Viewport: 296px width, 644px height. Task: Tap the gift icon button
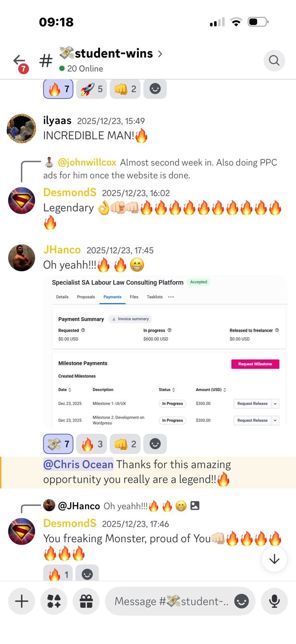pos(86,601)
